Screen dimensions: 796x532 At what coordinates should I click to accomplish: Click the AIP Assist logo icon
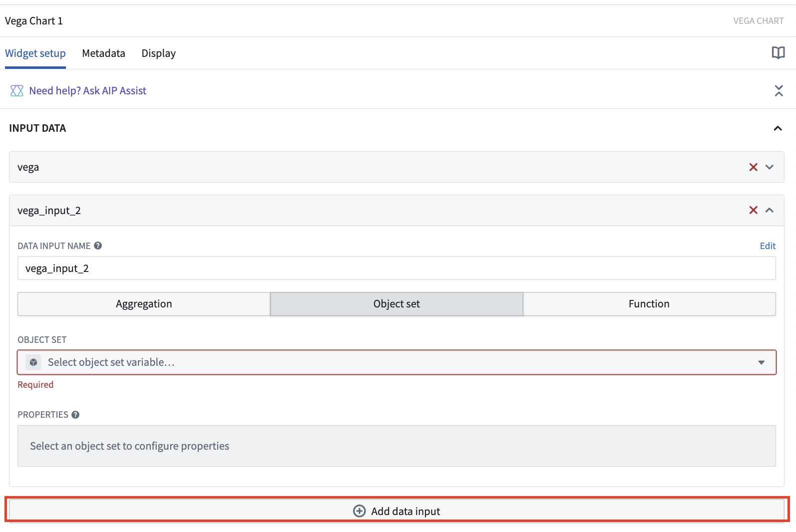coord(17,91)
